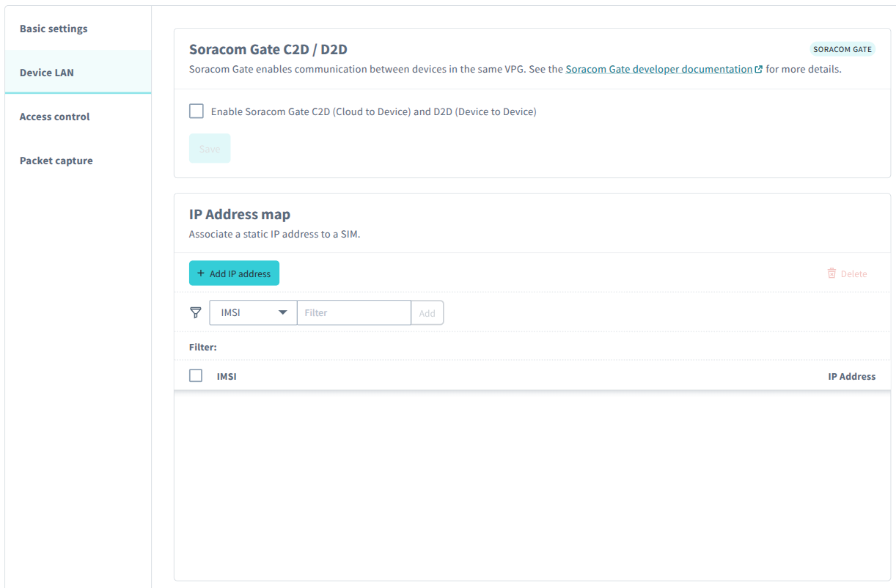The width and height of the screenshot is (896, 588).
Task: Click the checkmark box beside Enable Soracom Gate
Action: click(x=196, y=111)
